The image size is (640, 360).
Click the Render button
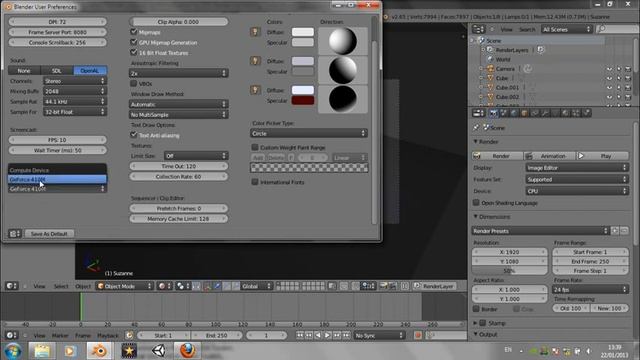[497, 156]
